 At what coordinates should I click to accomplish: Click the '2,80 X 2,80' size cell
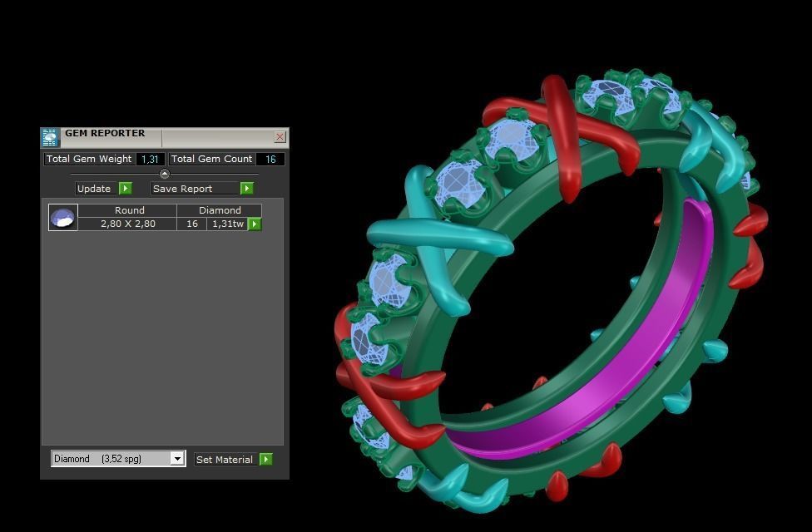click(x=127, y=224)
